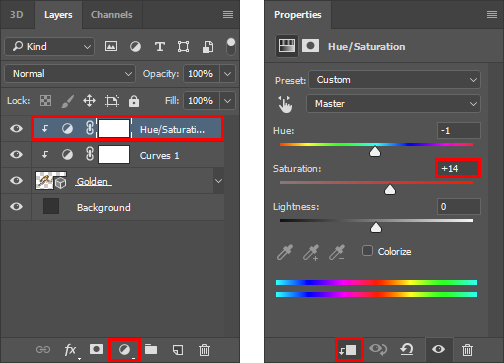Delete adjustment trash icon in Properties
504x363 pixels.
pos(467,350)
